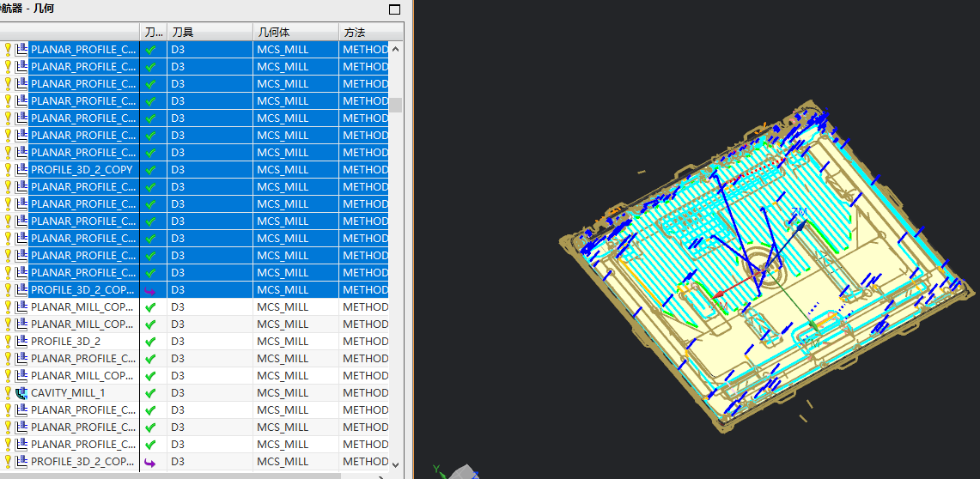Select PLANAR_PROFILE_C... row directly below PROFILE_3D_2
The width and height of the screenshot is (980, 479).
(83, 359)
